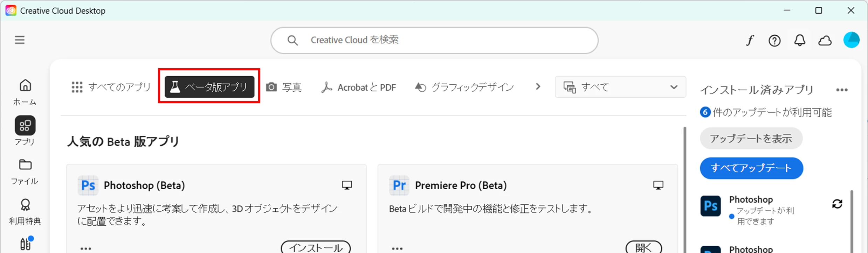Switch to the 写真 tab
Viewport: 868px width, 253px height.
(x=284, y=87)
